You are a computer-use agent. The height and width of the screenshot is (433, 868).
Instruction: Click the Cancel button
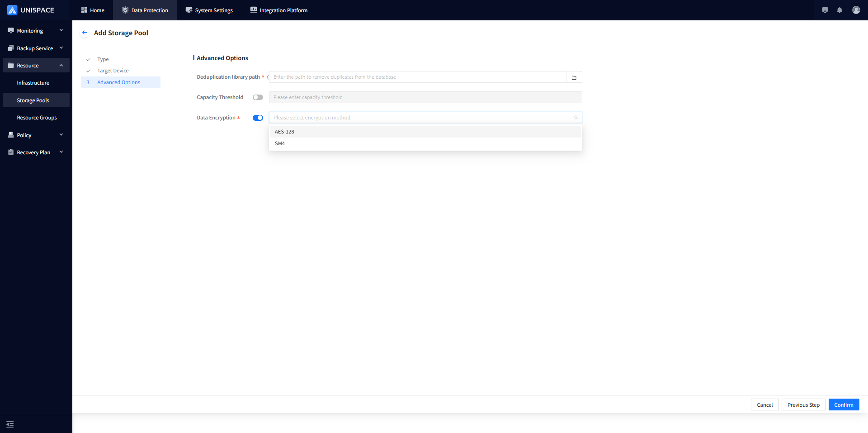[x=765, y=404]
